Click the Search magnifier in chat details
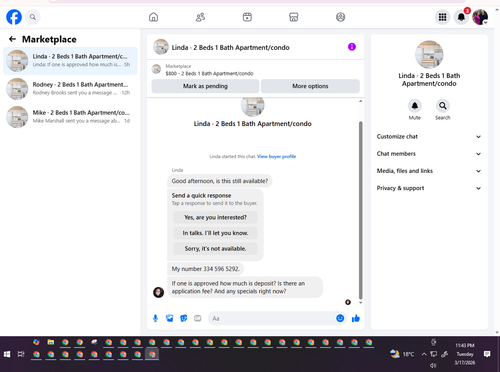This screenshot has height=372, width=500. 442,106
